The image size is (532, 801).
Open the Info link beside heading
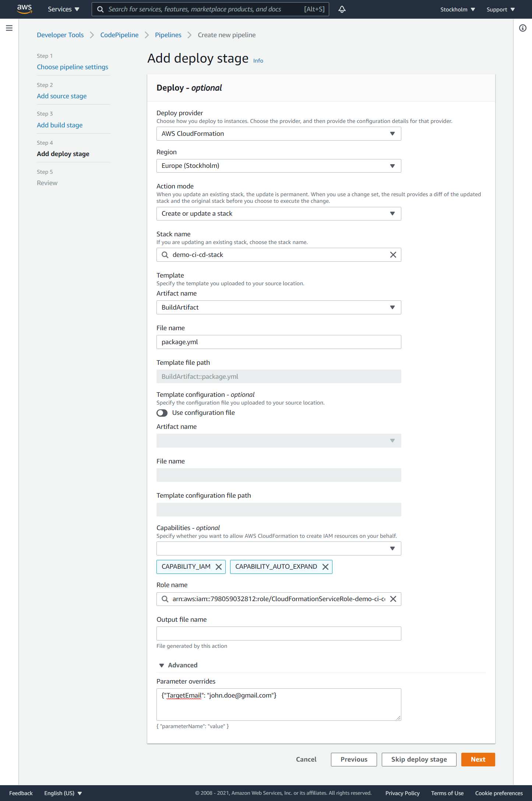pyautogui.click(x=258, y=61)
